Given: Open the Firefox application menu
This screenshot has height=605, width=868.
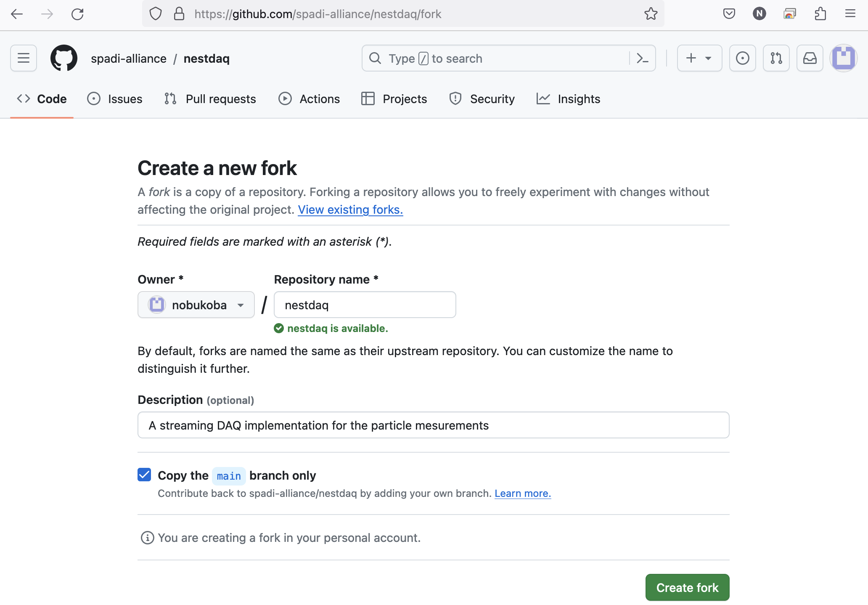Looking at the screenshot, I should tap(850, 14).
